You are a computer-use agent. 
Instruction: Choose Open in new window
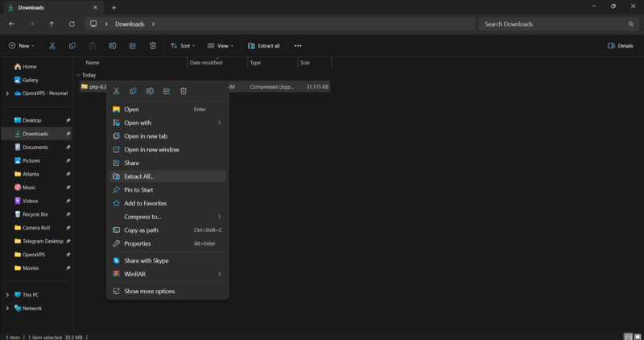[x=167, y=150]
